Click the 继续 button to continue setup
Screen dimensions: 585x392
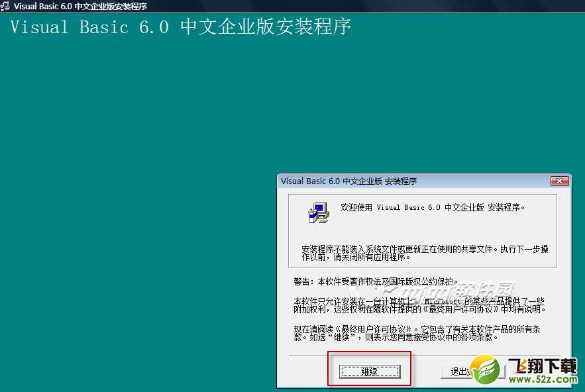[x=370, y=371]
